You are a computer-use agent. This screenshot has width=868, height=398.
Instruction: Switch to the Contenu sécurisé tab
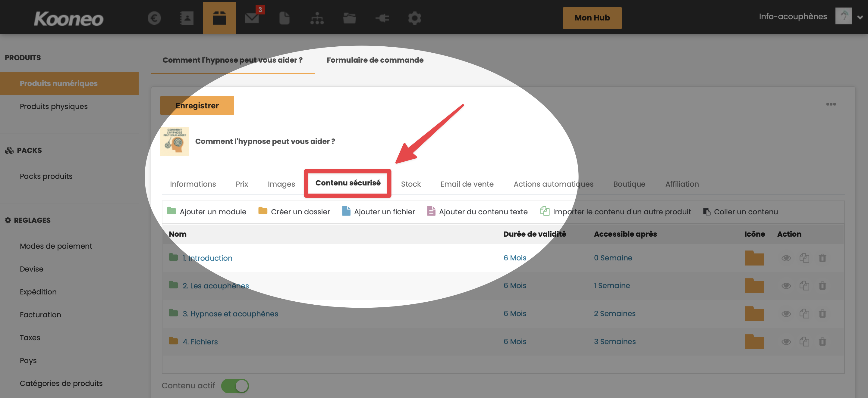pyautogui.click(x=348, y=183)
